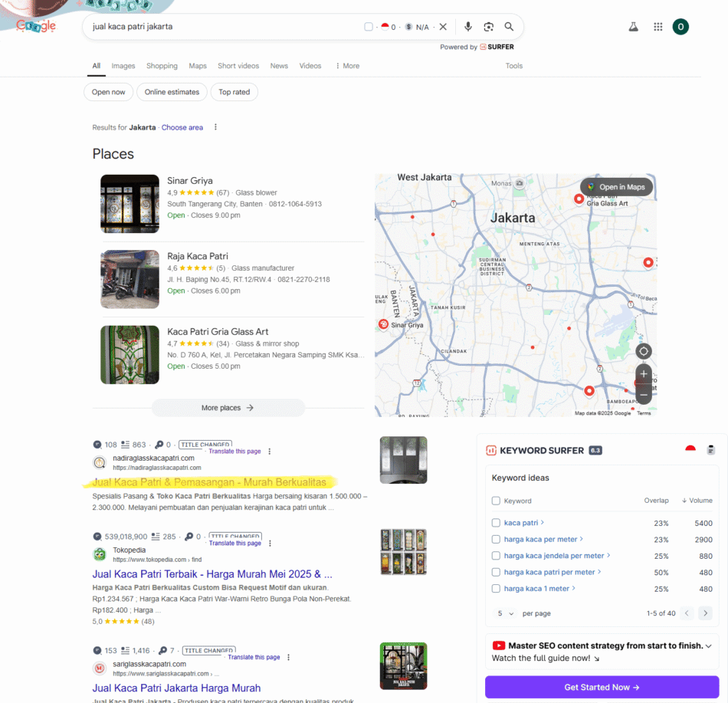Check the "kaca patri" keyword checkbox
Screen dimensions: 728x703
tap(496, 523)
